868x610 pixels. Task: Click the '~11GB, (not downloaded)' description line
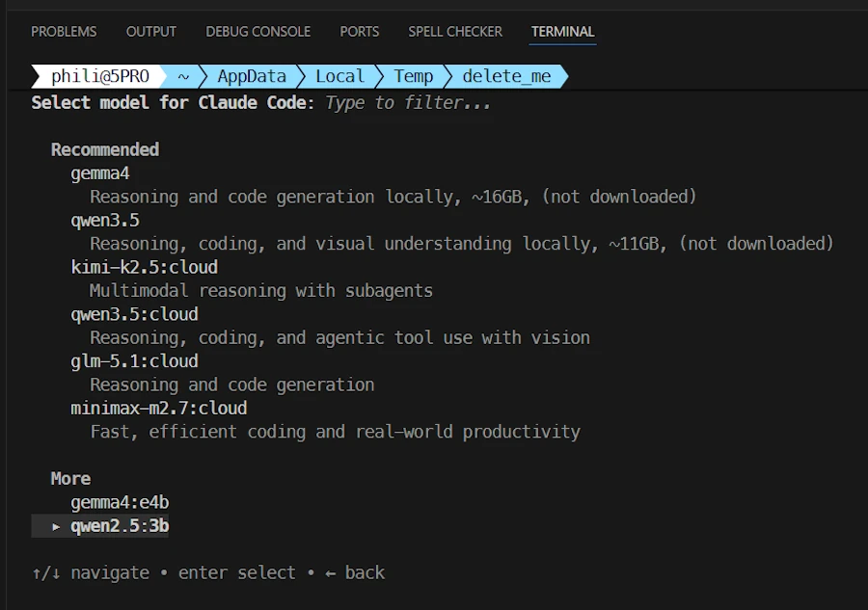(x=462, y=244)
